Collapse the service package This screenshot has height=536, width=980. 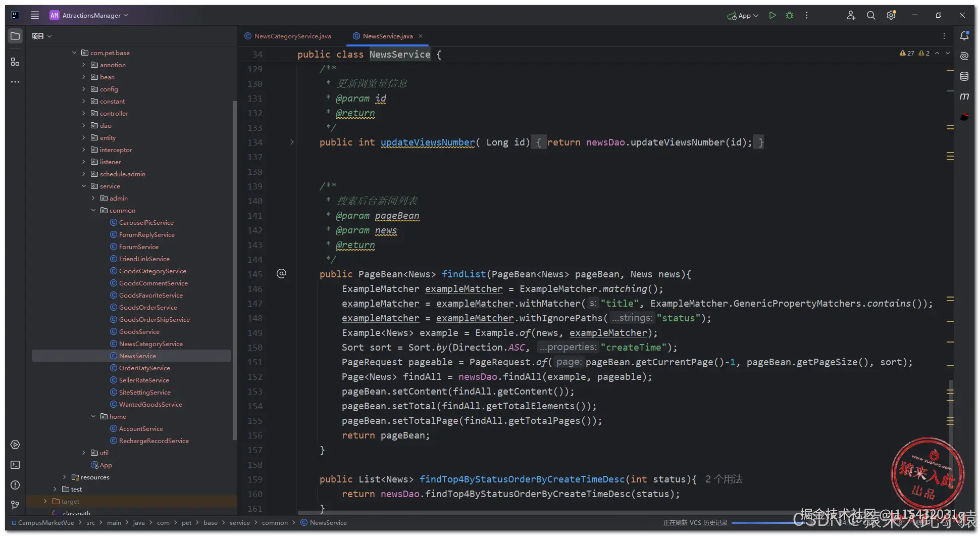(84, 186)
